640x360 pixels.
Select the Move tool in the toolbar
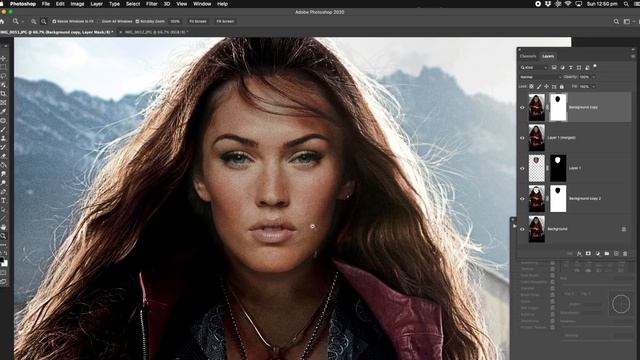tap(3, 58)
